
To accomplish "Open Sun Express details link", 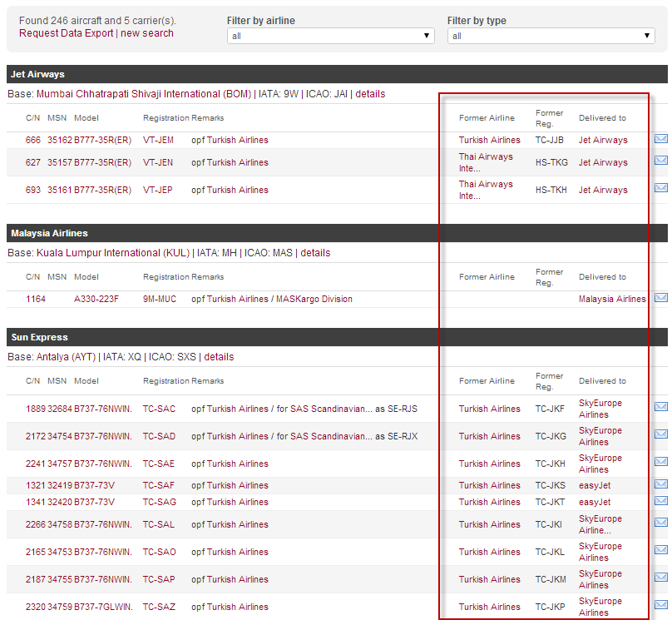I will 219,357.
